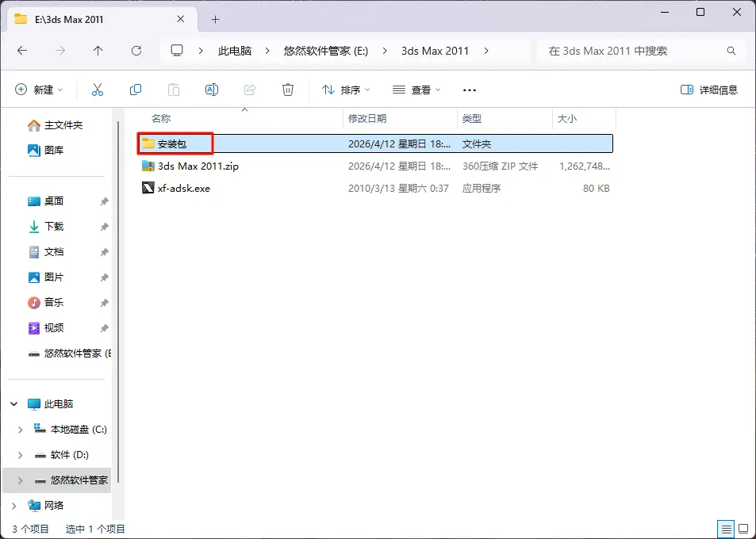
Task: Go back with the left arrow
Action: tap(22, 51)
